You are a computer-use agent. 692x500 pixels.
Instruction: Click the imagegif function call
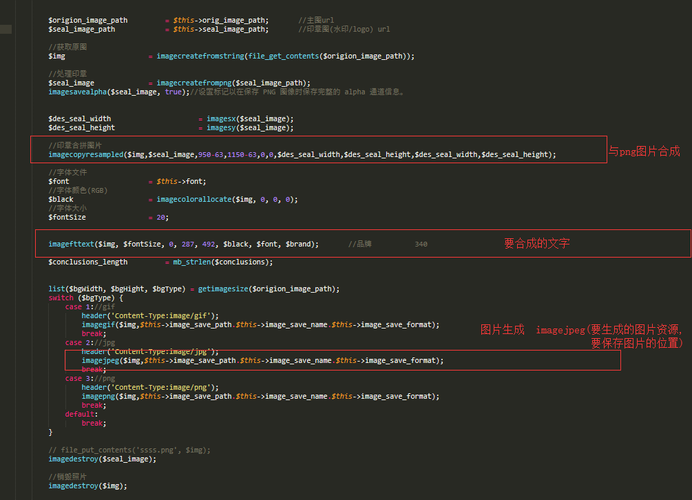260,325
